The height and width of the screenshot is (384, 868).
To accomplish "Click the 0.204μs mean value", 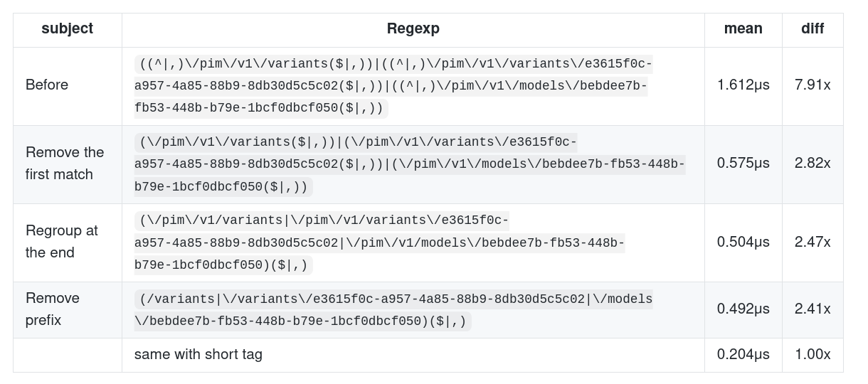I will tap(743, 354).
